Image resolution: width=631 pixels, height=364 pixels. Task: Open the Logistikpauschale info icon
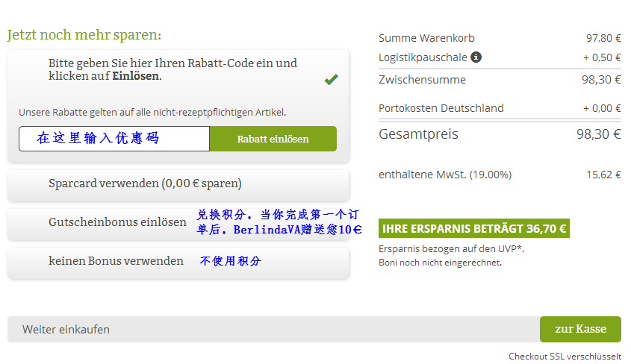(476, 57)
